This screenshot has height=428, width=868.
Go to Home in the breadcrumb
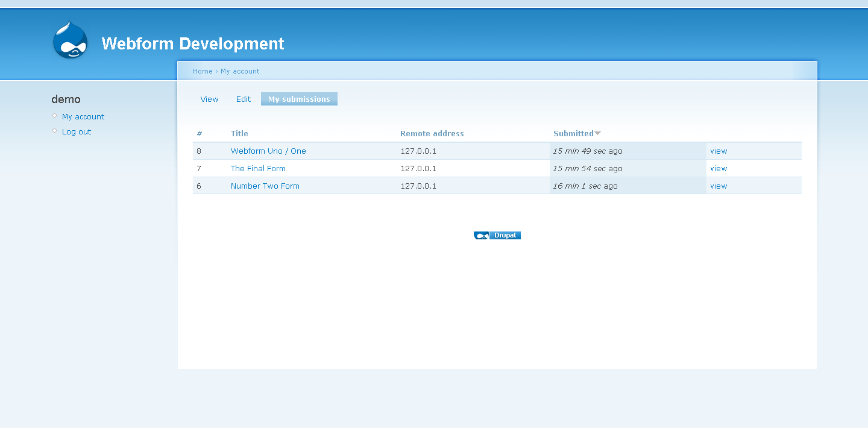(x=202, y=71)
